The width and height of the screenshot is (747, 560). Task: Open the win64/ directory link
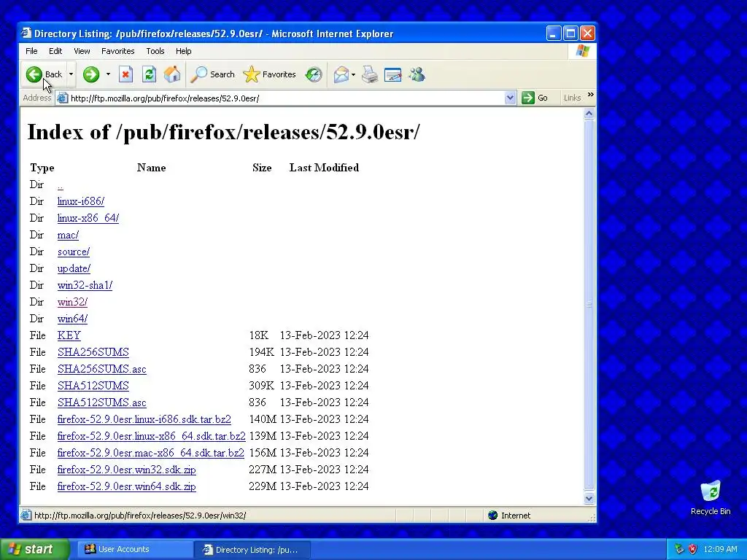click(72, 319)
